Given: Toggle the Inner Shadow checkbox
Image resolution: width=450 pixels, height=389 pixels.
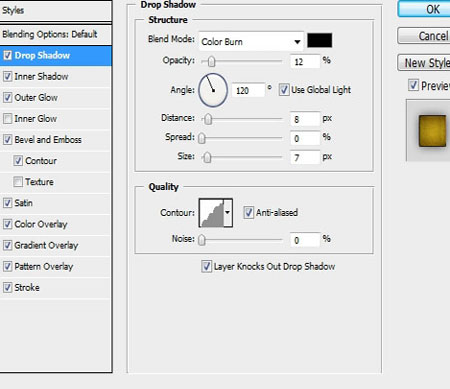Looking at the screenshot, I should (7, 76).
